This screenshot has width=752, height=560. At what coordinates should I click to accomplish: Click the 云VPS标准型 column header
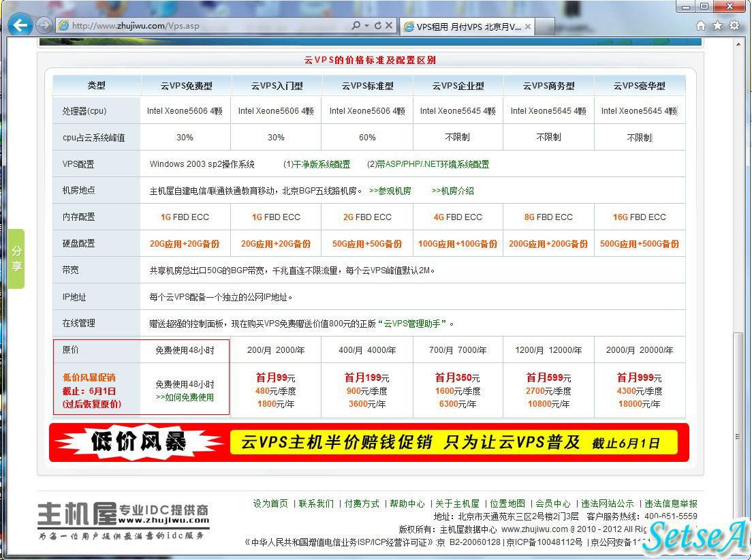(x=367, y=86)
